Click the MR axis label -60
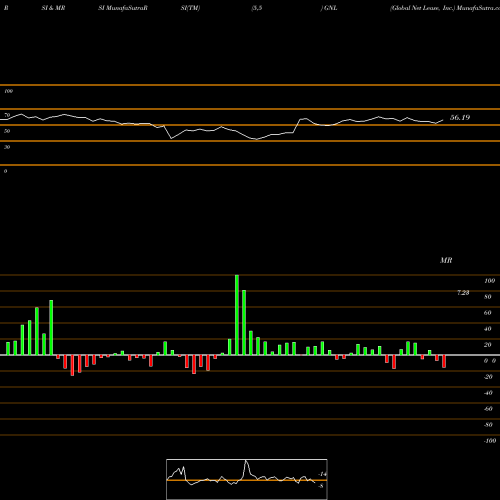Viewport: 500px width, 500px height. point(488,409)
